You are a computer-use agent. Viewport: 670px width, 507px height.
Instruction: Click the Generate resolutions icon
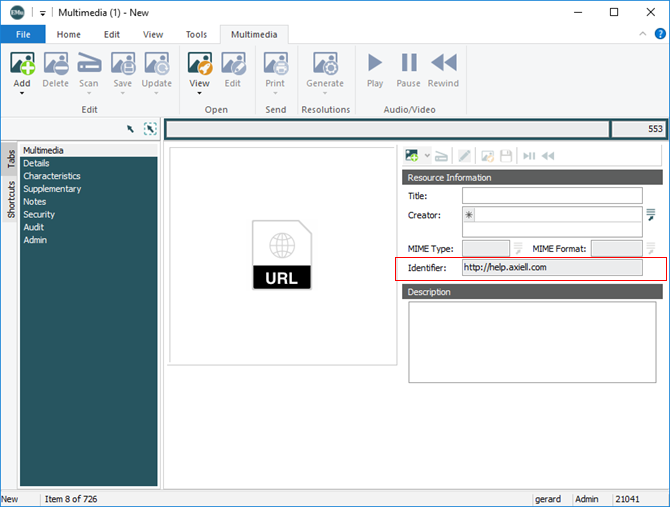(x=324, y=65)
